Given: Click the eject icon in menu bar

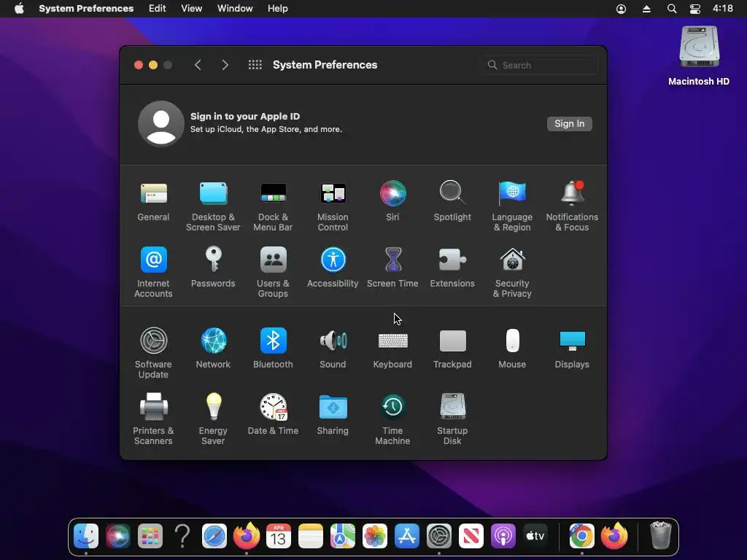Looking at the screenshot, I should [646, 9].
